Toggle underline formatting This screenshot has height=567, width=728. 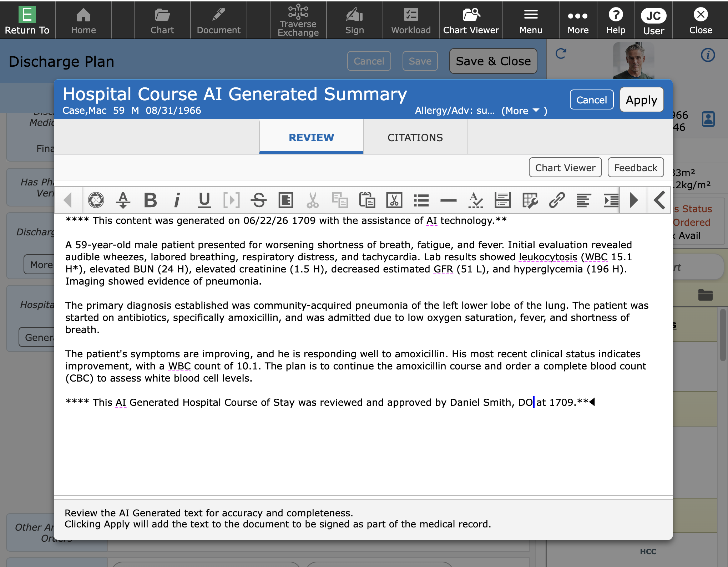tap(204, 200)
